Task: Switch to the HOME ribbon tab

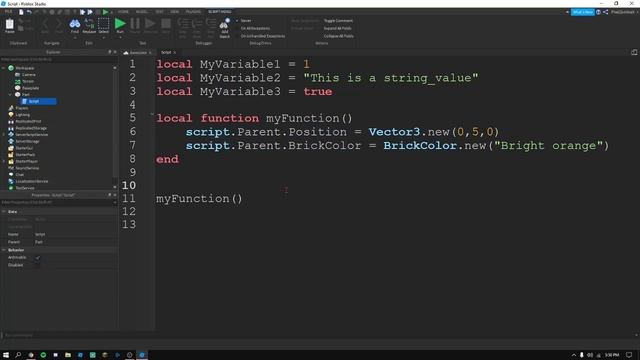Action: 123,12
